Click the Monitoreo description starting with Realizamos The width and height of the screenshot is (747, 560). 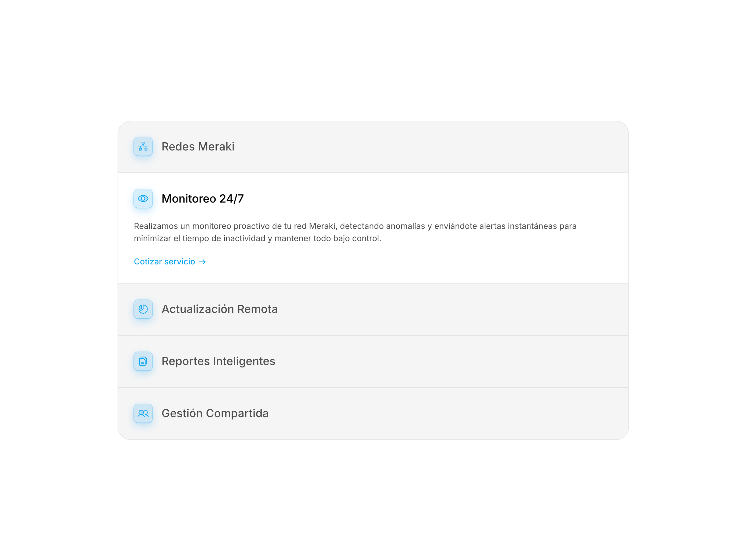[x=355, y=232]
